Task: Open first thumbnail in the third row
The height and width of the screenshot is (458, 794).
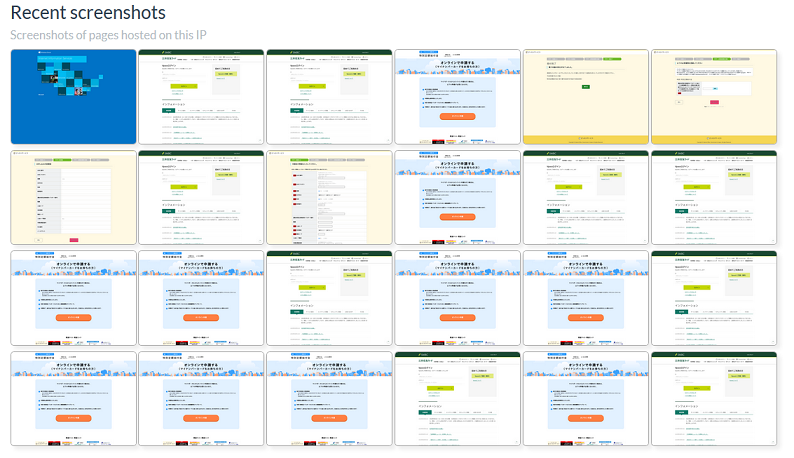Action: click(x=73, y=298)
